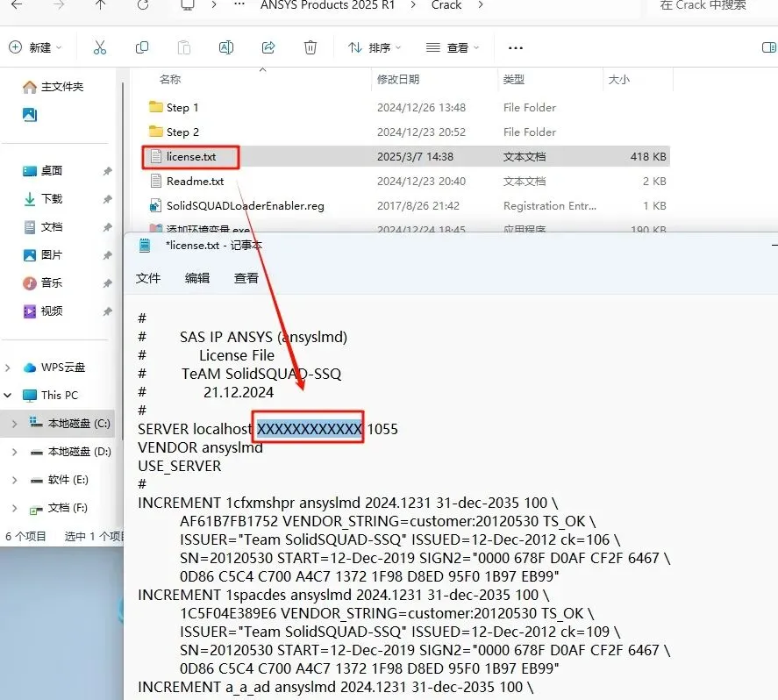Open 图片 in quick access
Screen dimensions: 778x700
pos(43,255)
